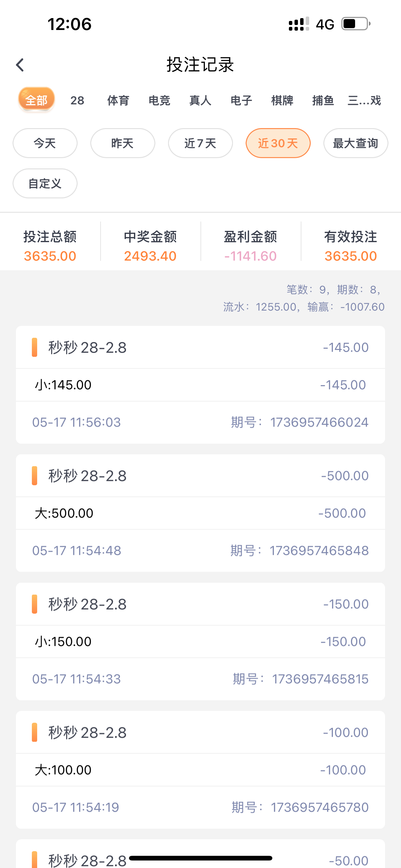Open the 自定义 date range picker
401x868 pixels.
tap(45, 184)
